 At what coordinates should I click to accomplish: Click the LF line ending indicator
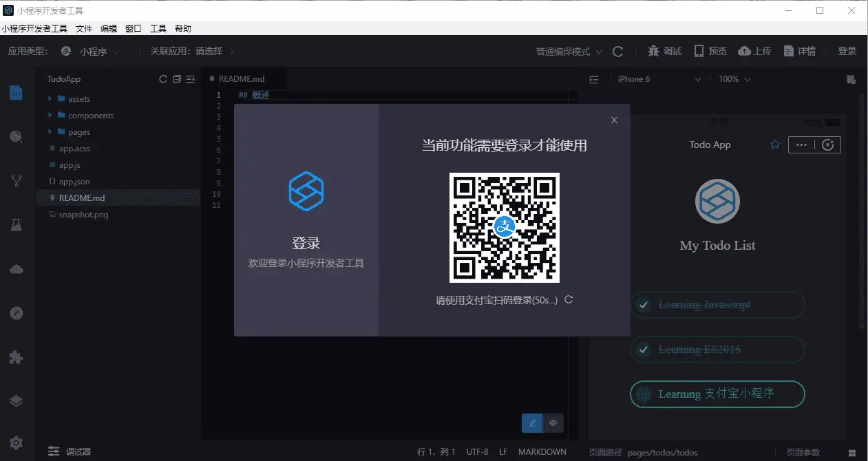pos(503,452)
